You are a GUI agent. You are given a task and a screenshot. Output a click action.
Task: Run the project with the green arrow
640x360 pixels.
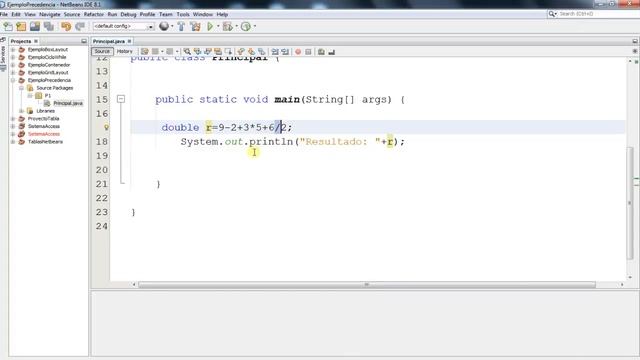click(x=210, y=27)
